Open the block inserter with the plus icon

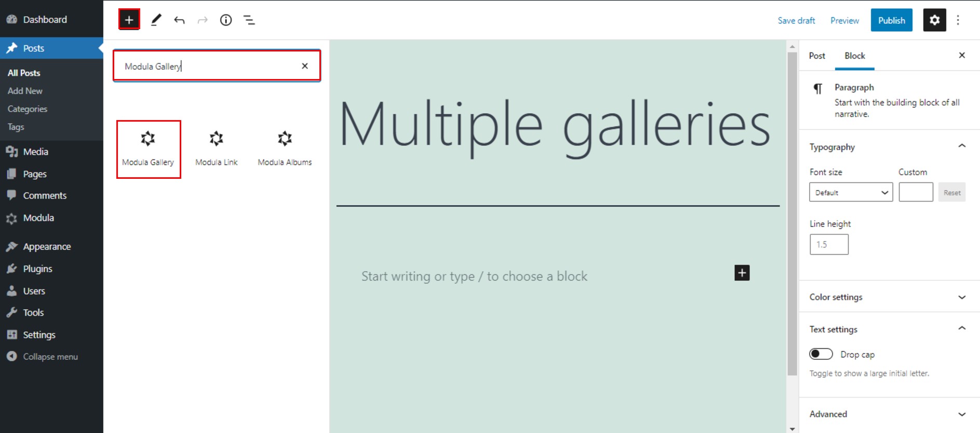129,20
